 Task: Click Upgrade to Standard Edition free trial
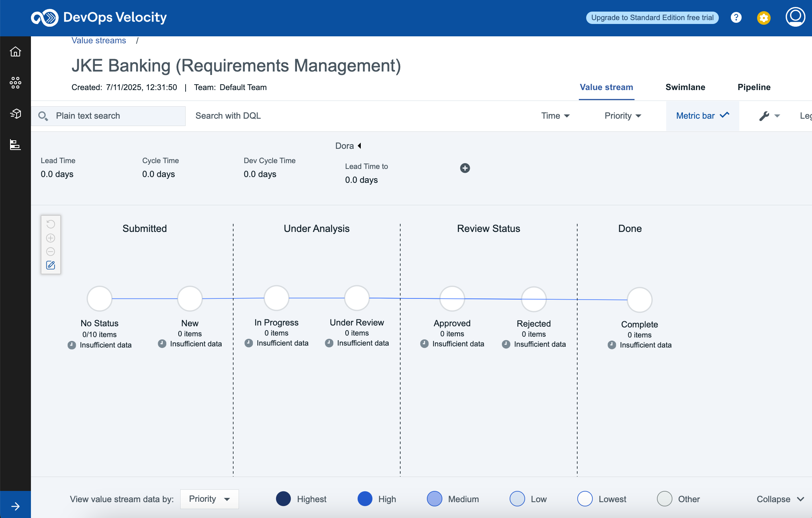pos(652,18)
